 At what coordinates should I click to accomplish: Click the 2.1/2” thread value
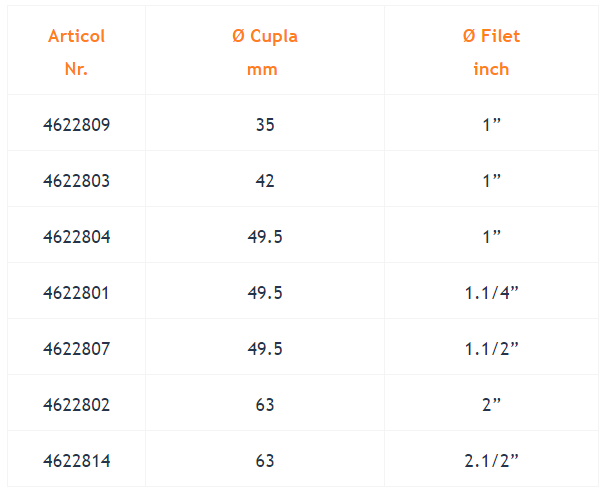point(491,461)
